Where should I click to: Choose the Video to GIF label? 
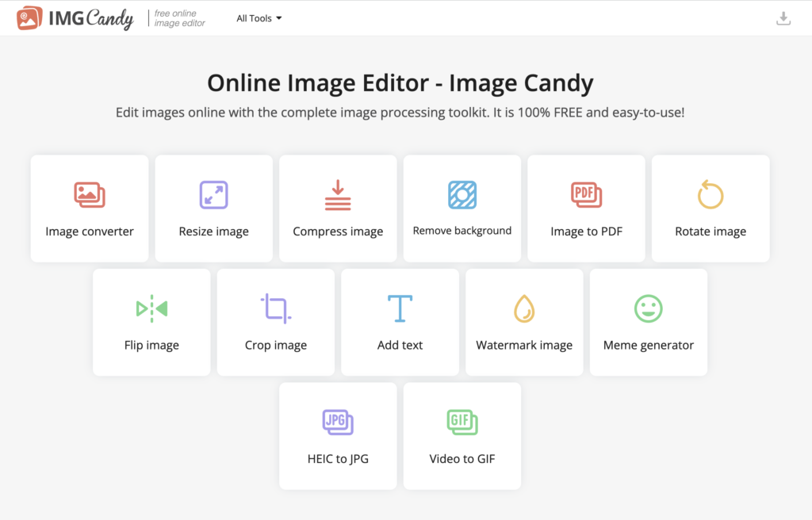click(x=462, y=459)
